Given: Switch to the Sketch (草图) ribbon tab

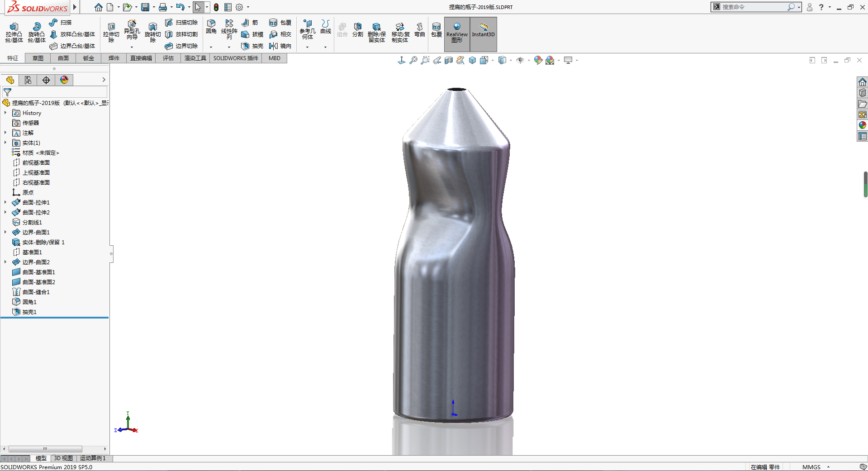Looking at the screenshot, I should coord(38,58).
